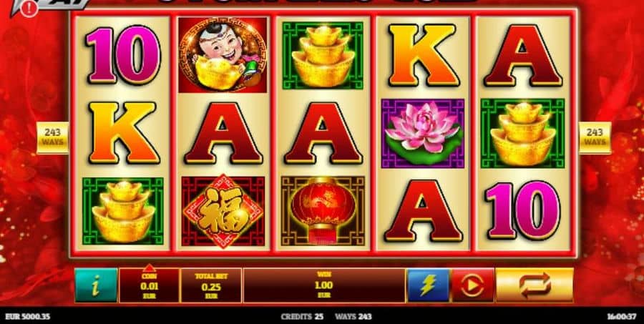The height and width of the screenshot is (324, 644).
Task: Click the pink 10 on first reel
Action: pos(123,54)
